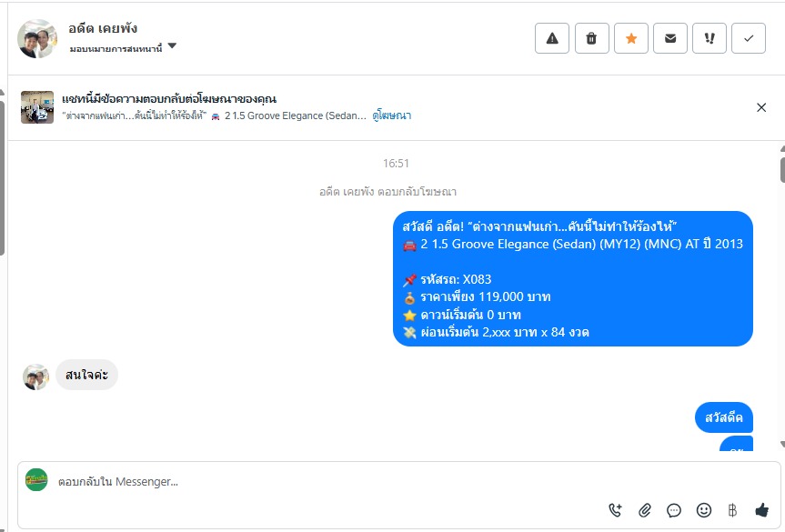The image size is (785, 532).
Task: Send a thumbs up like
Action: [761, 510]
